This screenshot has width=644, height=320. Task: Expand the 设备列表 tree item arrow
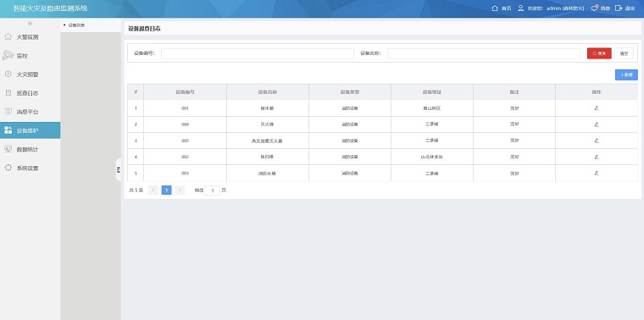64,25
